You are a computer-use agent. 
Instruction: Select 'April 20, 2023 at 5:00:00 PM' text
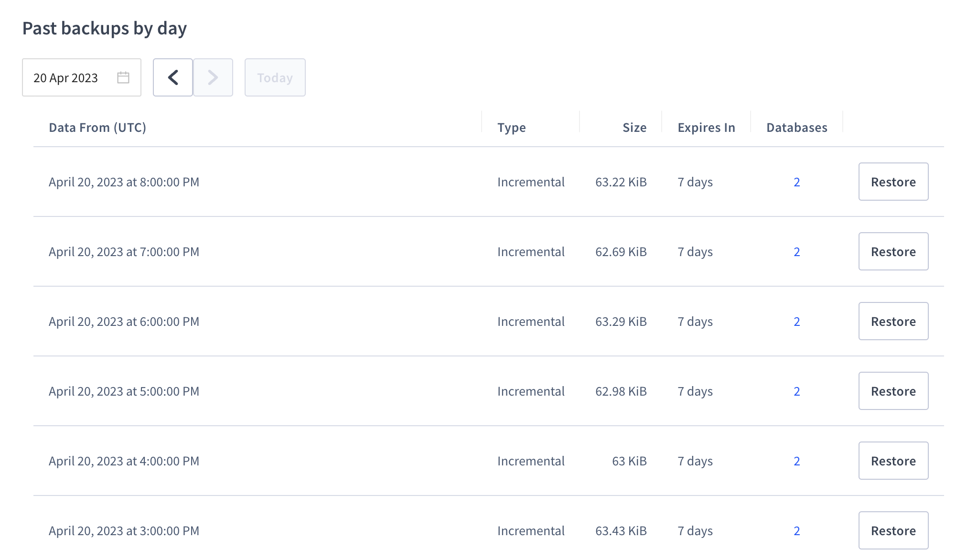[124, 391]
